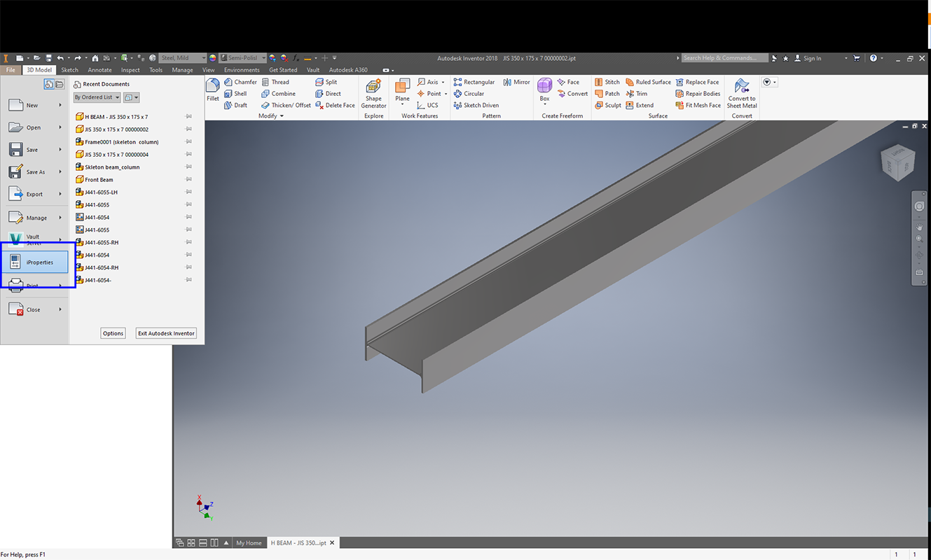Select the Split tool
This screenshot has width=931, height=560.
(x=326, y=82)
